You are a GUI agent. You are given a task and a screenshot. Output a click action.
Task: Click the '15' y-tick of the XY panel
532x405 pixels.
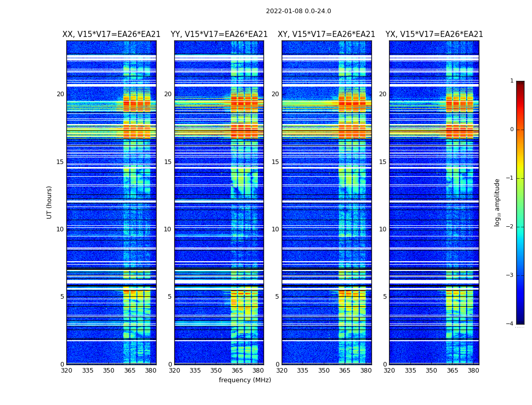click(275, 162)
